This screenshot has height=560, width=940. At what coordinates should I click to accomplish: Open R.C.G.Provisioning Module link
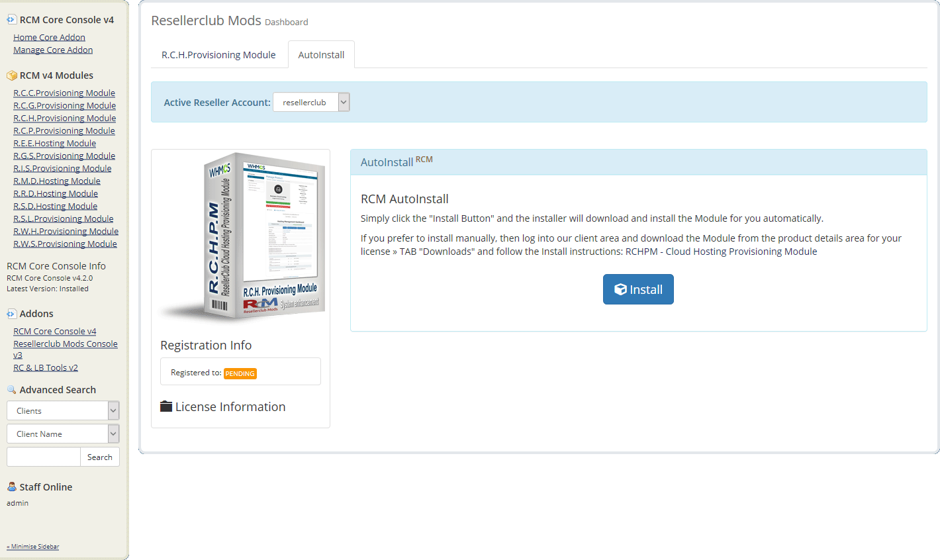64,105
